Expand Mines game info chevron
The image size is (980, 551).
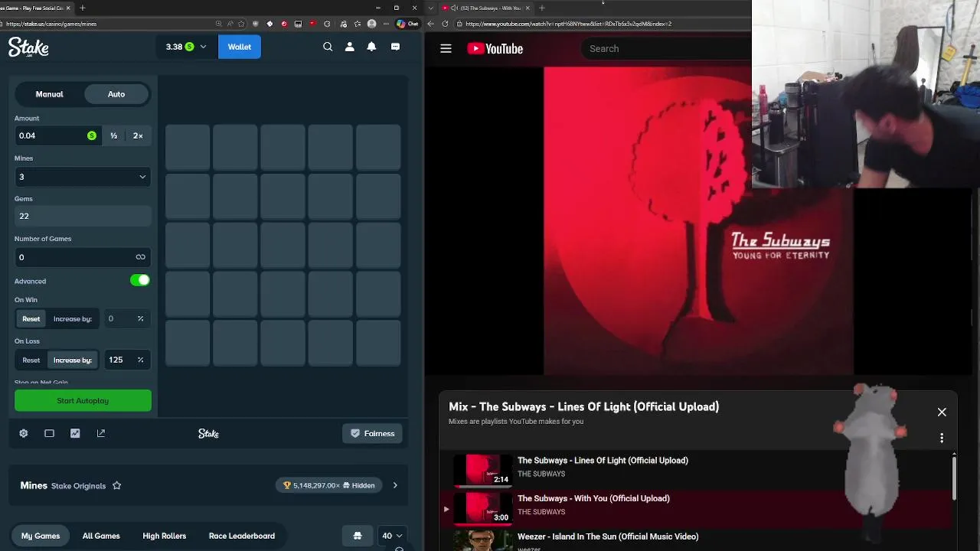[395, 485]
